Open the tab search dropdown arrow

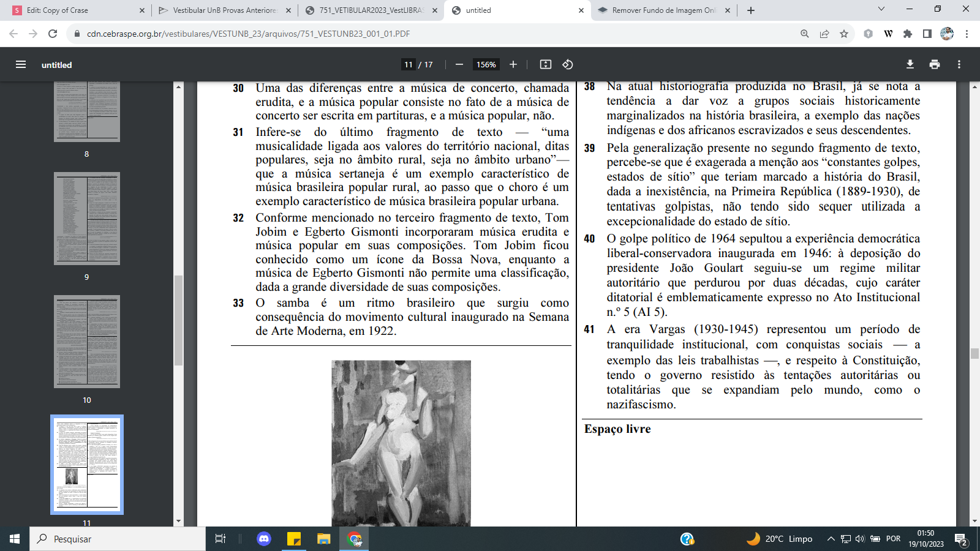(x=881, y=9)
